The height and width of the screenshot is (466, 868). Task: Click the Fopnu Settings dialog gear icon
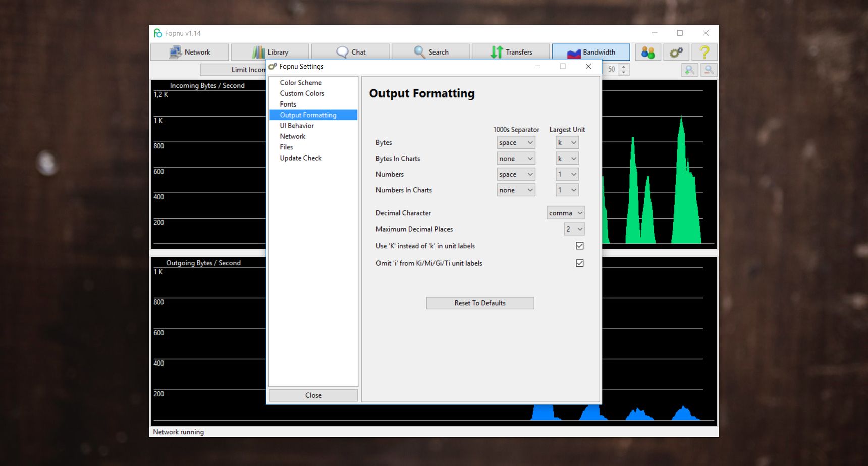coord(273,66)
